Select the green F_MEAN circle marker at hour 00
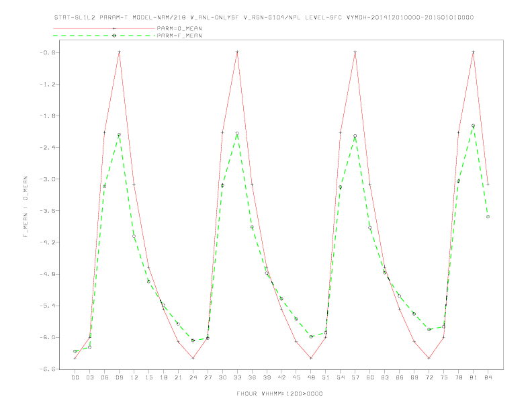 (x=75, y=351)
